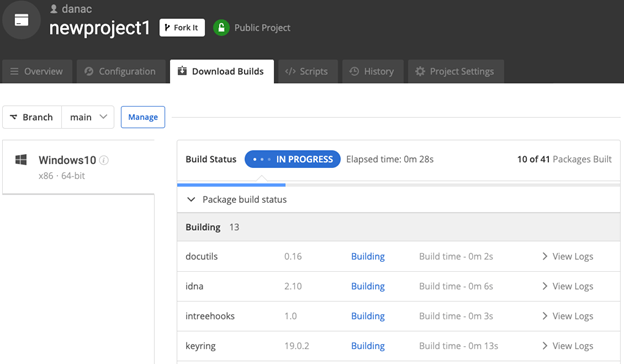Click the IN PROGRESS status badge
The height and width of the screenshot is (364, 624).
pos(292,159)
